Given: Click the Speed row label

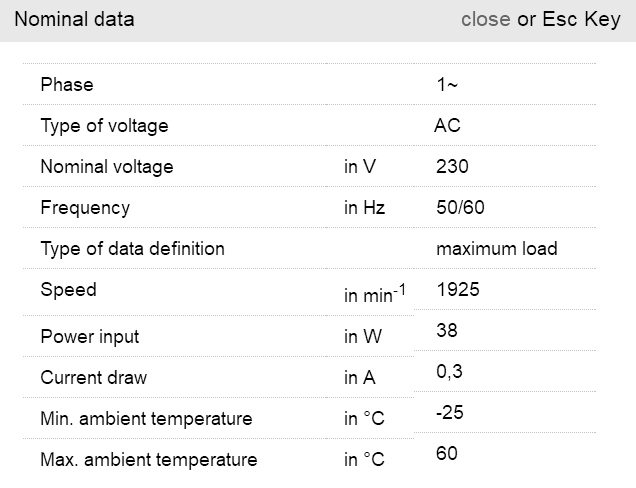Looking at the screenshot, I should tap(68, 290).
